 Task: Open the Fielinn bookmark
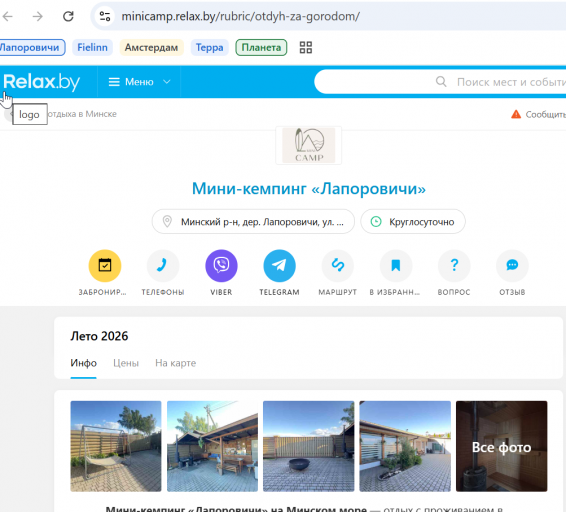tap(92, 47)
